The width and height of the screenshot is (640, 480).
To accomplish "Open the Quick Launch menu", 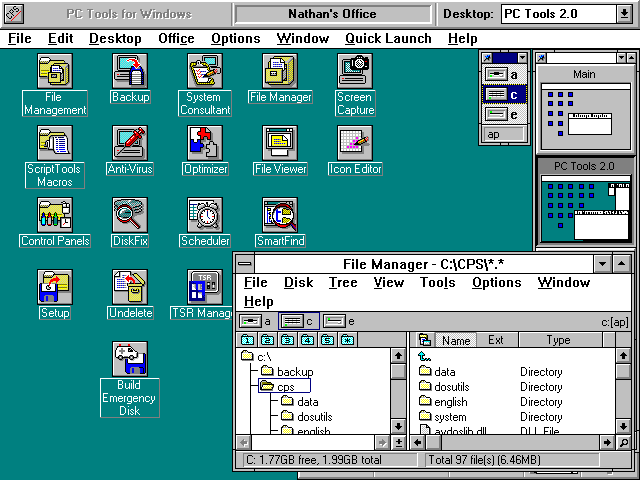I will tap(388, 39).
